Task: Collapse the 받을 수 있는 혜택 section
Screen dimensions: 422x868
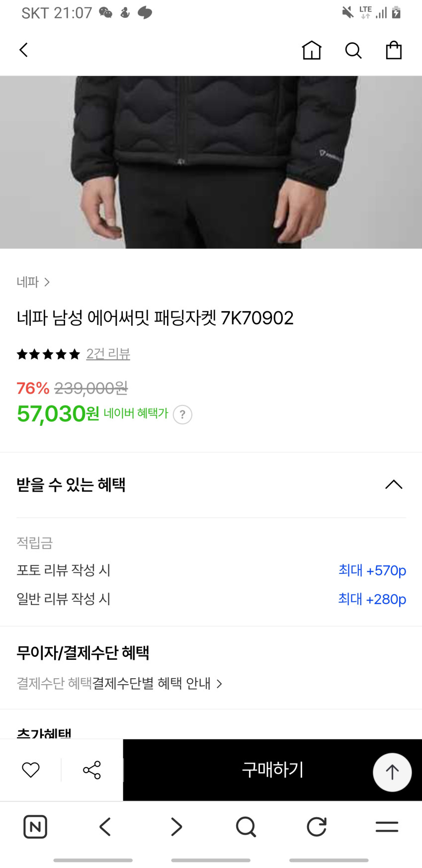Action: click(394, 484)
